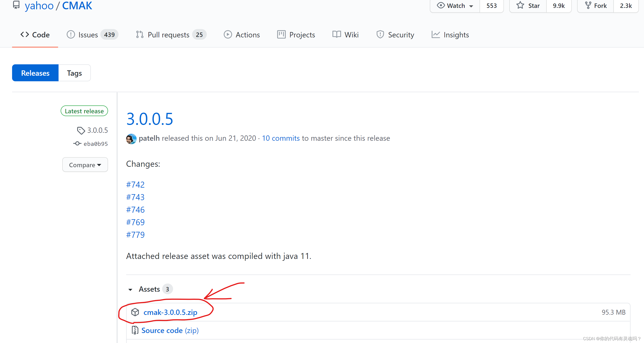The height and width of the screenshot is (343, 644).
Task: Open the Projects tab
Action: [x=296, y=35]
